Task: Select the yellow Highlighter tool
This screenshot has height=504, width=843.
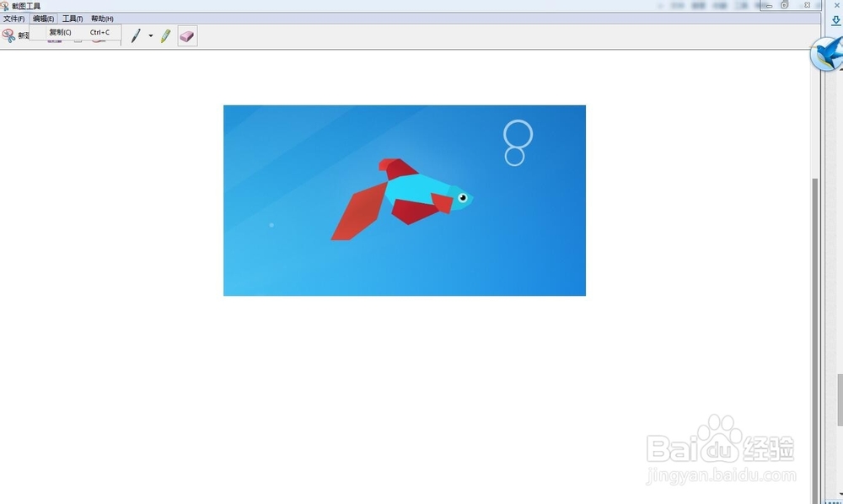Action: point(165,36)
